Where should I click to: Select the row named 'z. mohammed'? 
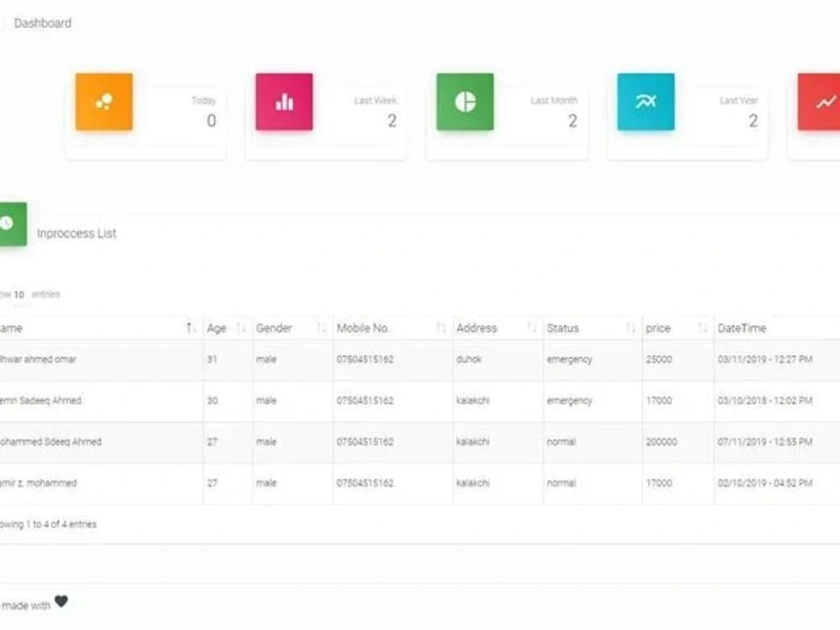coord(420,483)
